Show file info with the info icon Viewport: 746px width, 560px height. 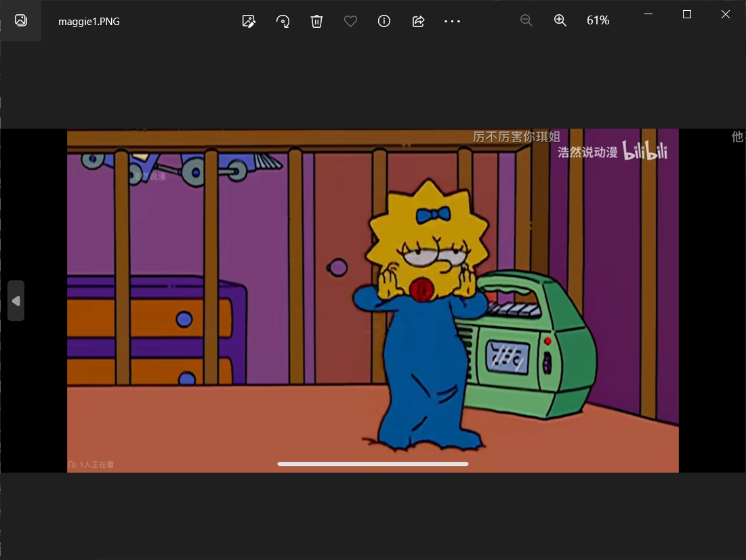(384, 21)
